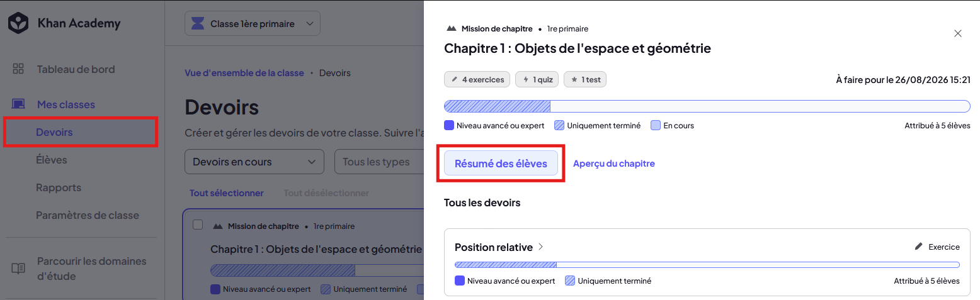This screenshot has width=980, height=300.
Task: Tick the Mission de chapitre assignment checkbox
Action: [x=198, y=225]
